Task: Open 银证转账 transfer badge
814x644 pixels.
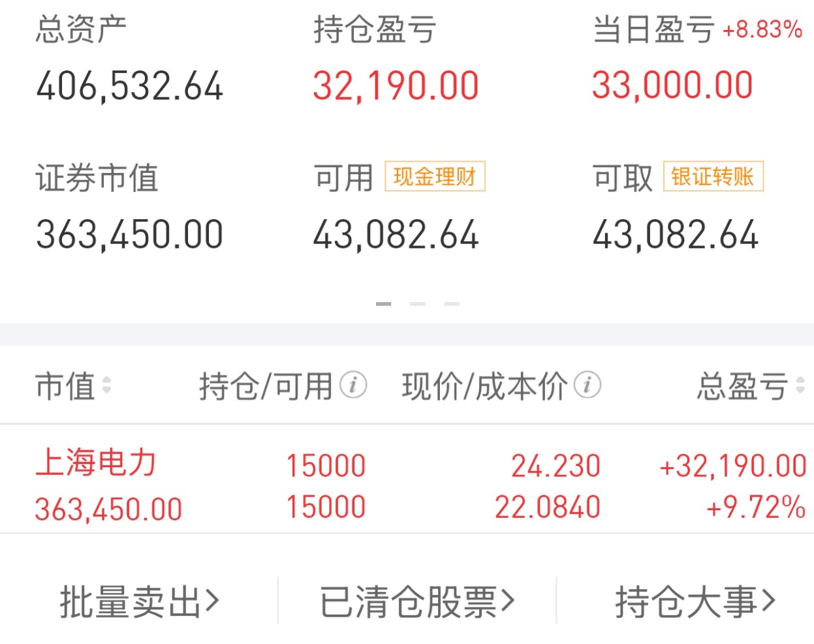Action: pyautogui.click(x=713, y=177)
